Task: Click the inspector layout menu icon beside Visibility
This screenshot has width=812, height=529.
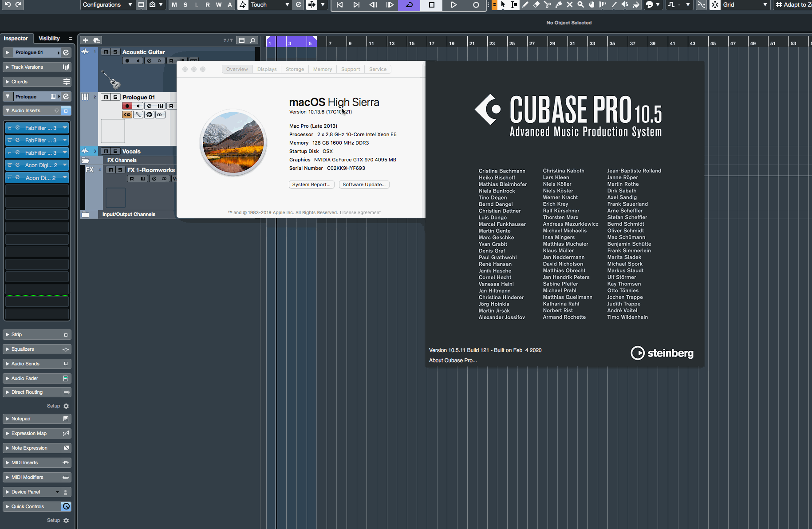Action: (x=70, y=39)
